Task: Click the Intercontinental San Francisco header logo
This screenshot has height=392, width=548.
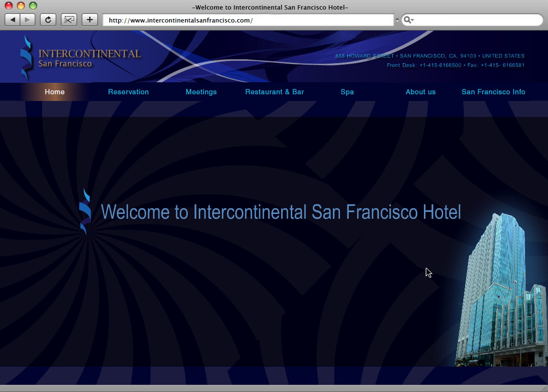Action: tap(80, 57)
